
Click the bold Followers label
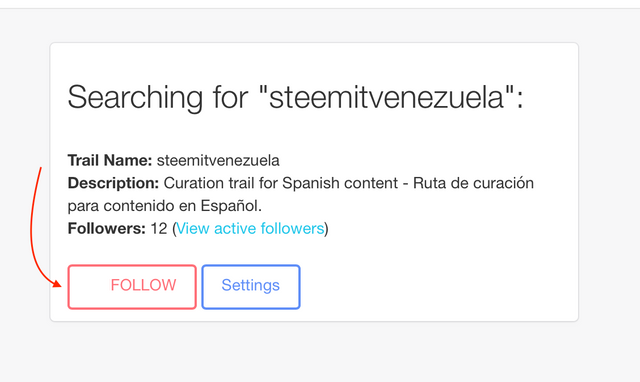[x=107, y=228]
